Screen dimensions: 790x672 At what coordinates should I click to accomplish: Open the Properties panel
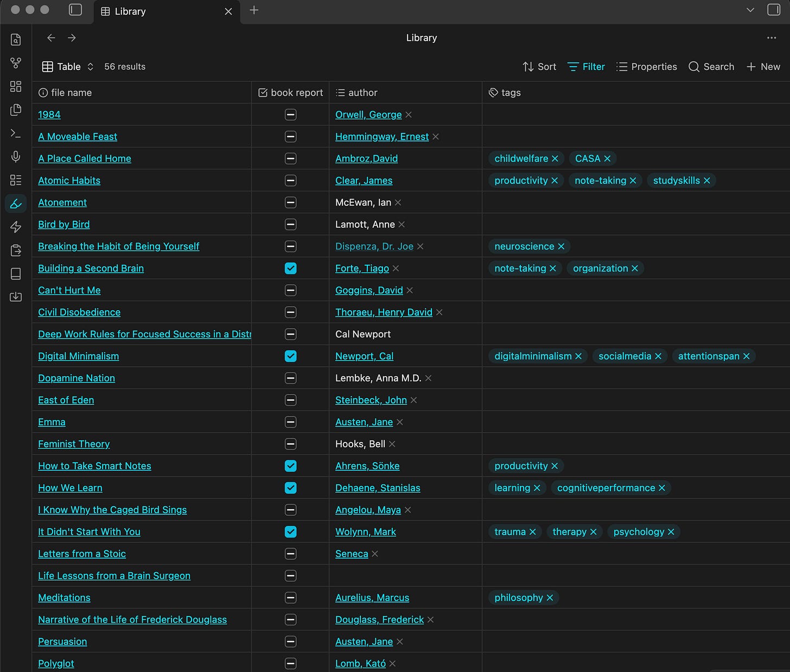coord(647,67)
